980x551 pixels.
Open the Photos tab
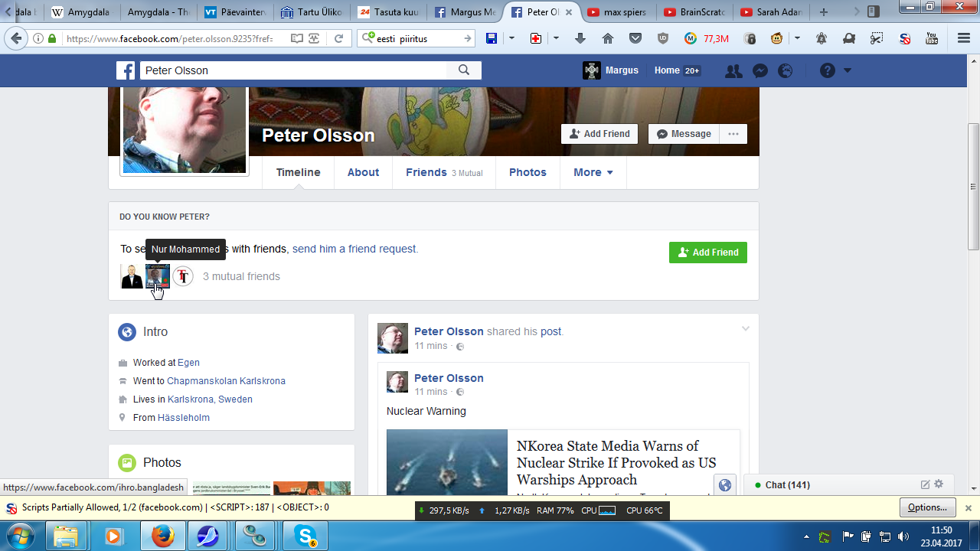click(528, 172)
